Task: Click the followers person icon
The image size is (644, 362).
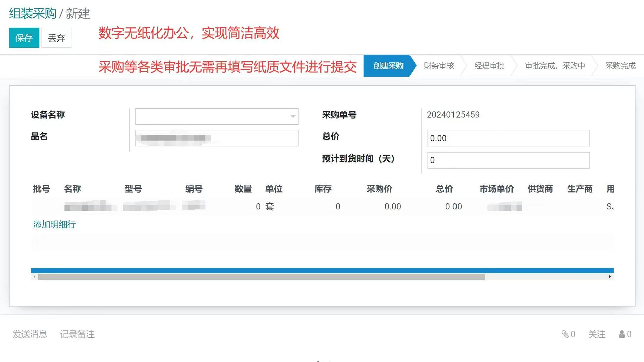Action: tap(622, 334)
